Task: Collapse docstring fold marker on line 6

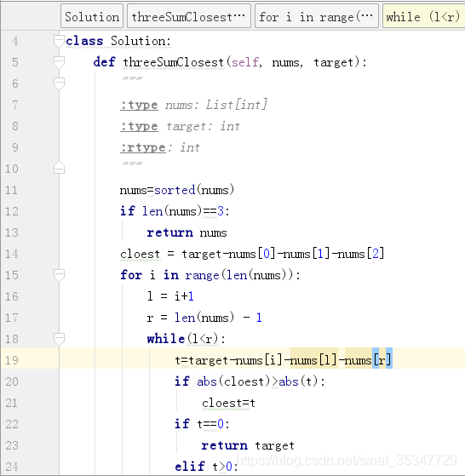Action: tap(59, 83)
